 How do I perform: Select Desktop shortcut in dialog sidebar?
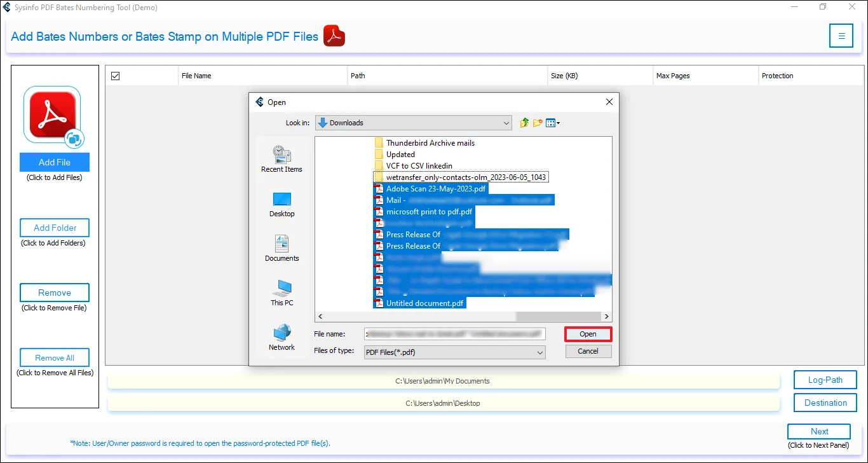tap(281, 204)
